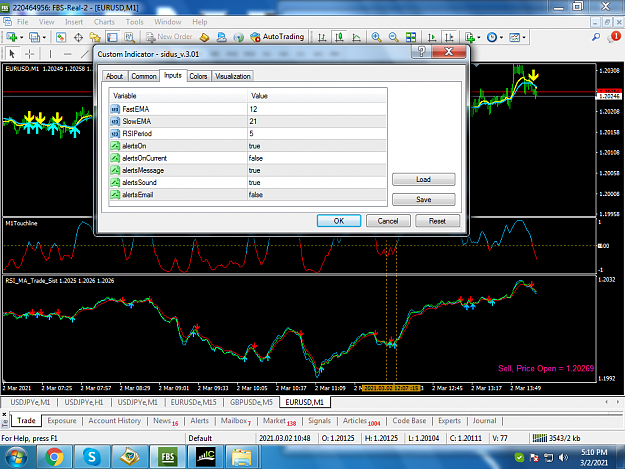Open the Charts menu
The height and width of the screenshot is (469, 625).
(104, 22)
